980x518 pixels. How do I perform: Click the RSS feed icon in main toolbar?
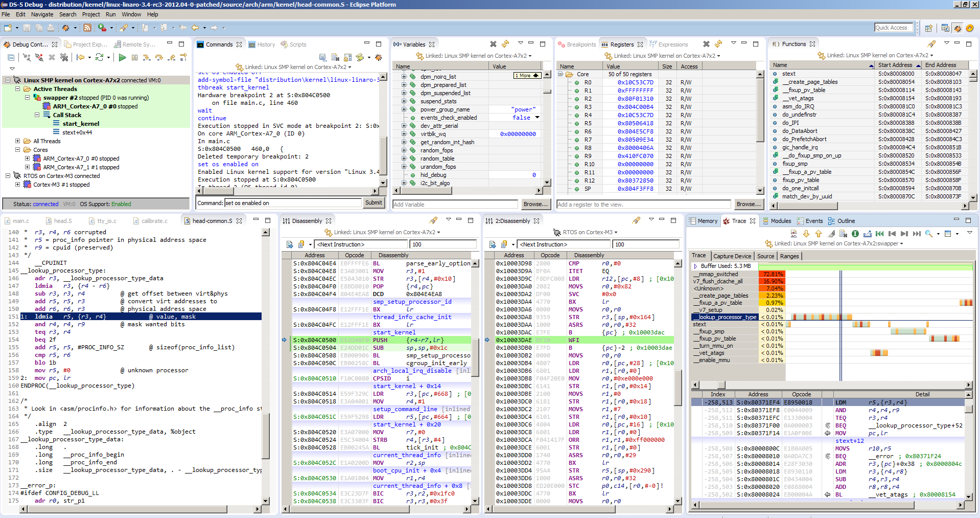click(x=87, y=28)
